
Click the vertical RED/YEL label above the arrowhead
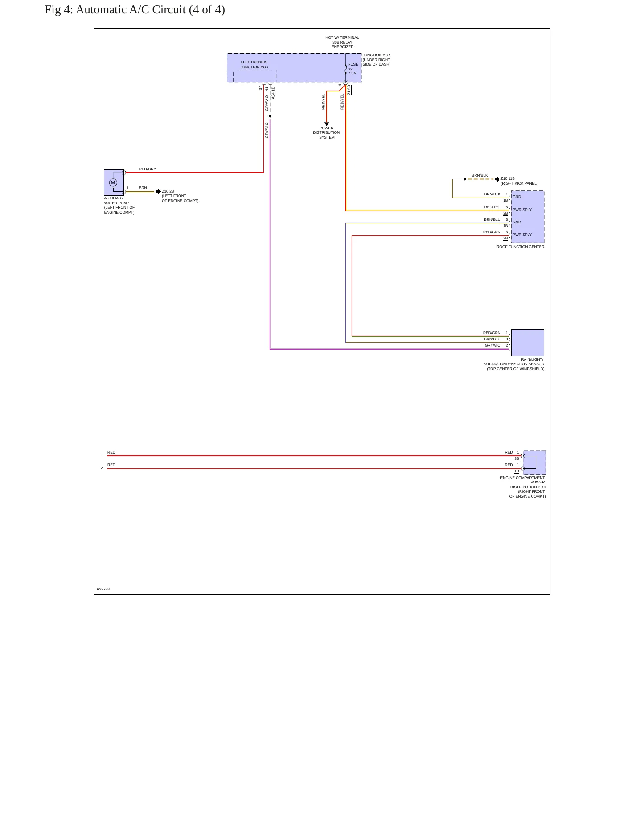pyautogui.click(x=324, y=102)
